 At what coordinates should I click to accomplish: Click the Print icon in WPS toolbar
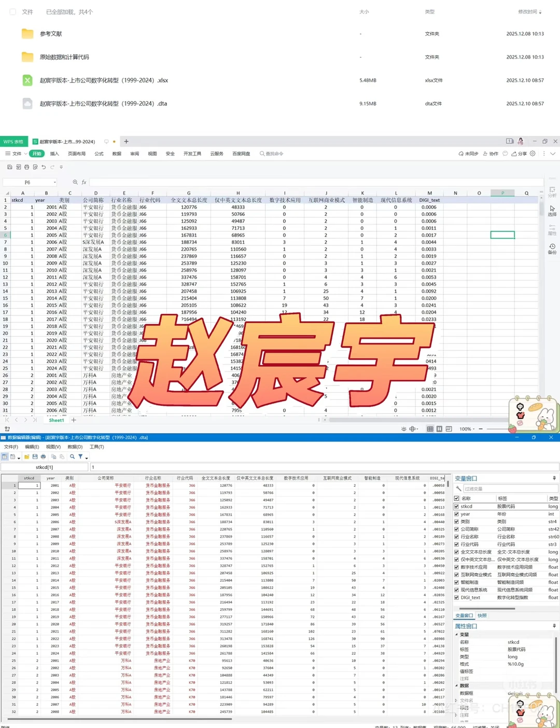pyautogui.click(x=26, y=167)
